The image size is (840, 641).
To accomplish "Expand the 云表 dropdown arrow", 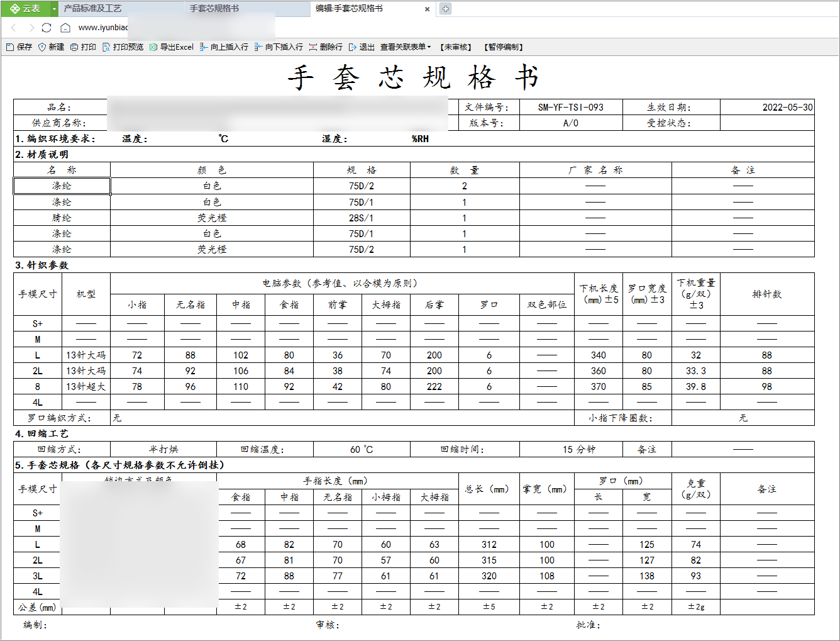I will 54,8.
